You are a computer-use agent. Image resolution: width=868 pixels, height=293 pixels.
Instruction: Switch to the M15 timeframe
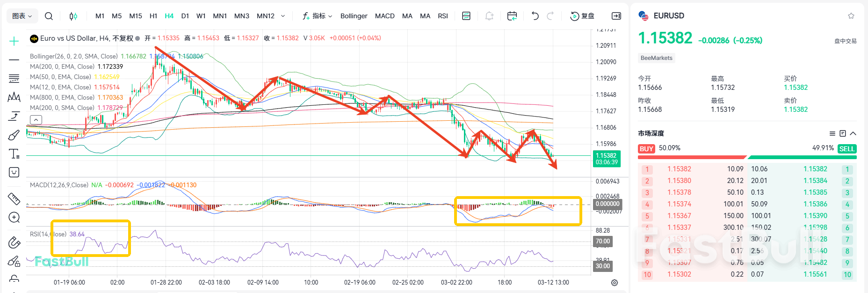click(x=136, y=16)
